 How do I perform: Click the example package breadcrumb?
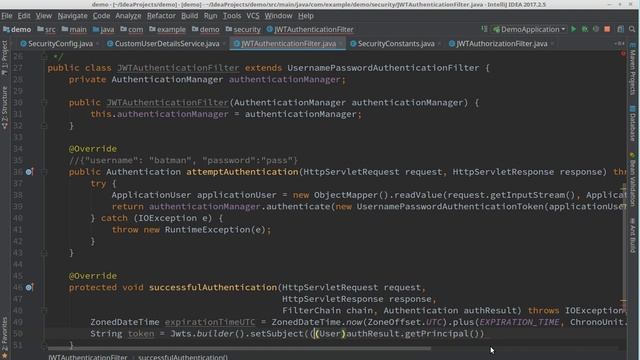[x=167, y=29]
